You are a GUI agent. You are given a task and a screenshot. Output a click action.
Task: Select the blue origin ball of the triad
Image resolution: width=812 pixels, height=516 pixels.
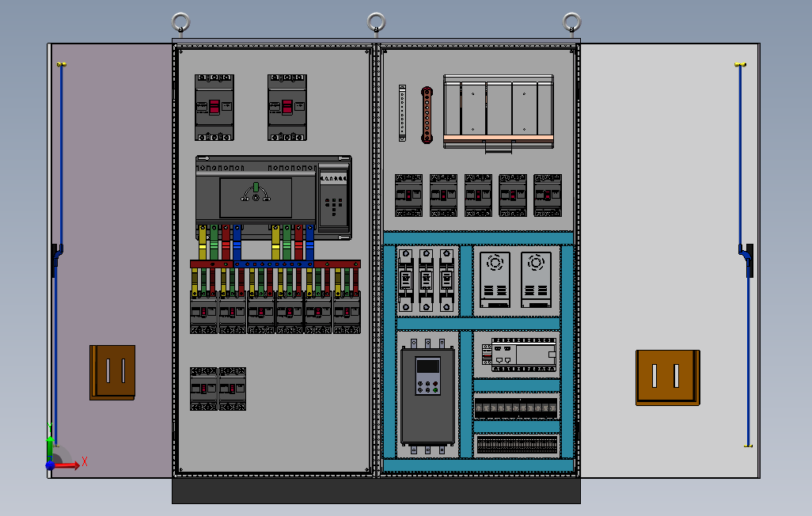(x=50, y=465)
